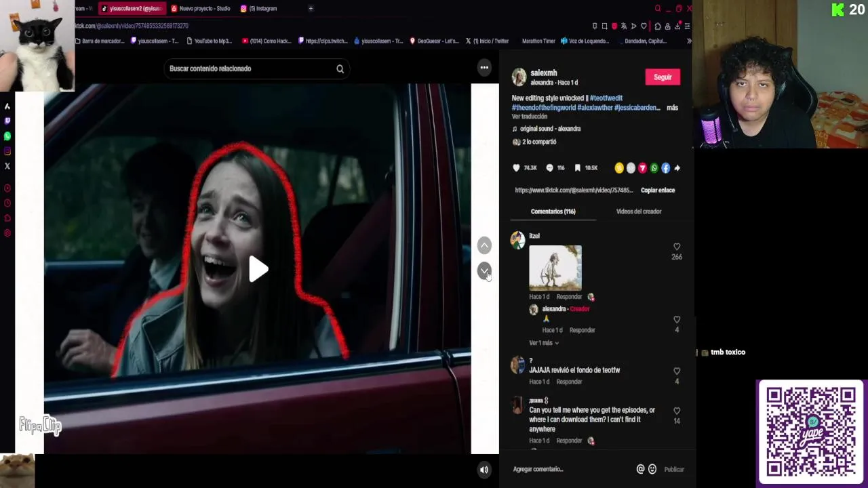
Task: Open the Twitch icon in browser sidebar
Action: [7, 121]
